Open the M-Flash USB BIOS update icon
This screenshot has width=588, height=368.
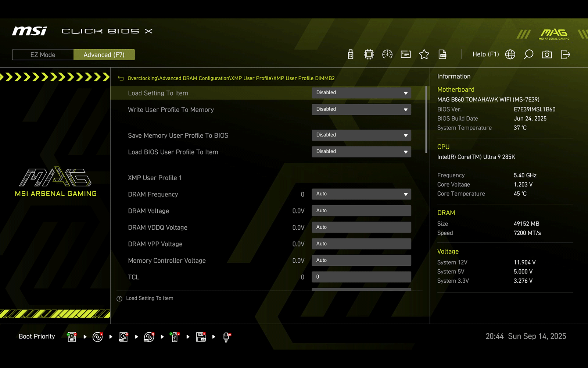click(x=351, y=54)
